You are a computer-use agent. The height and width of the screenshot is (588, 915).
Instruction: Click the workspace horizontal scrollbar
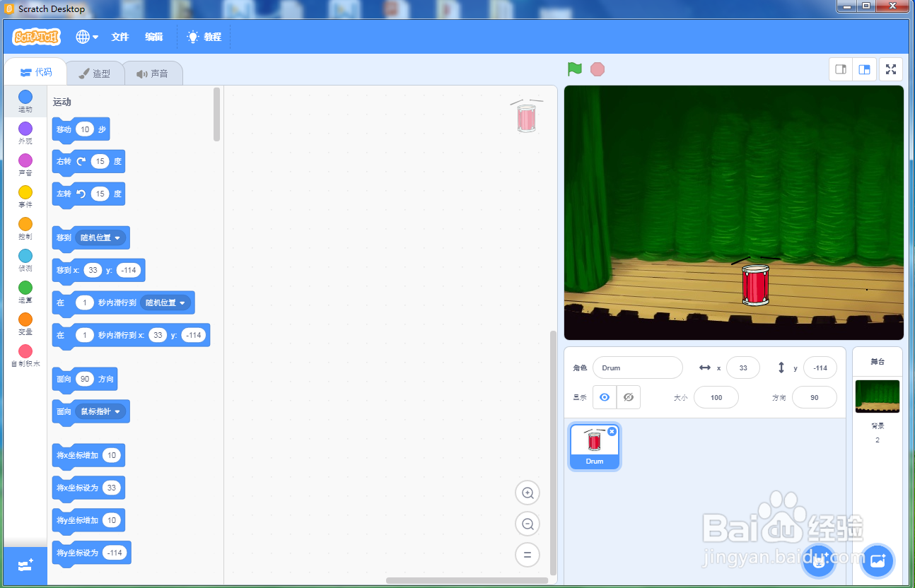point(467,581)
